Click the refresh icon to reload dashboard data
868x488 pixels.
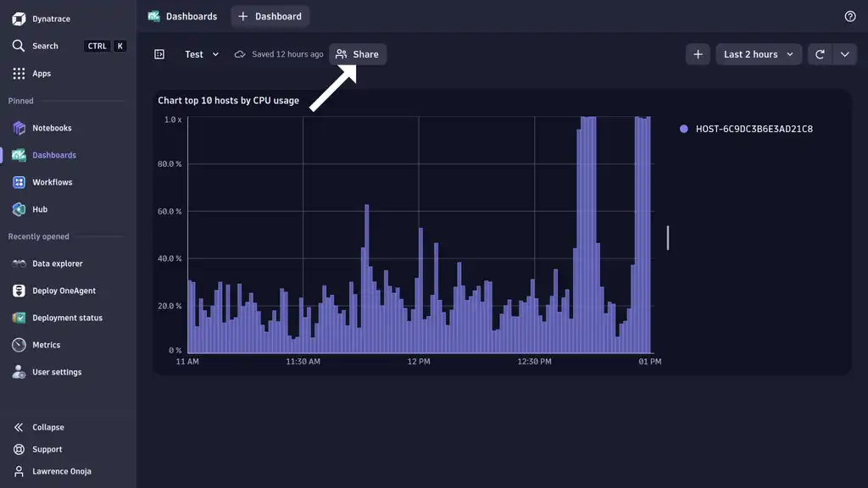[x=819, y=53]
